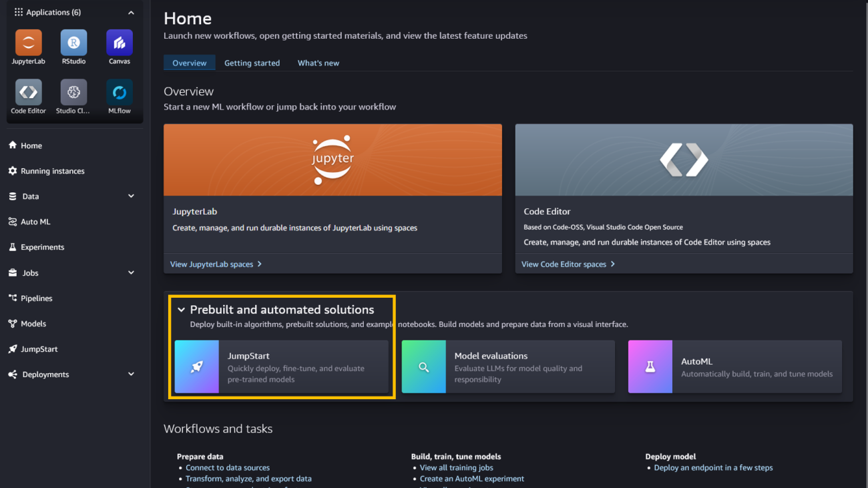Click the Deploy model heading

(x=670, y=457)
